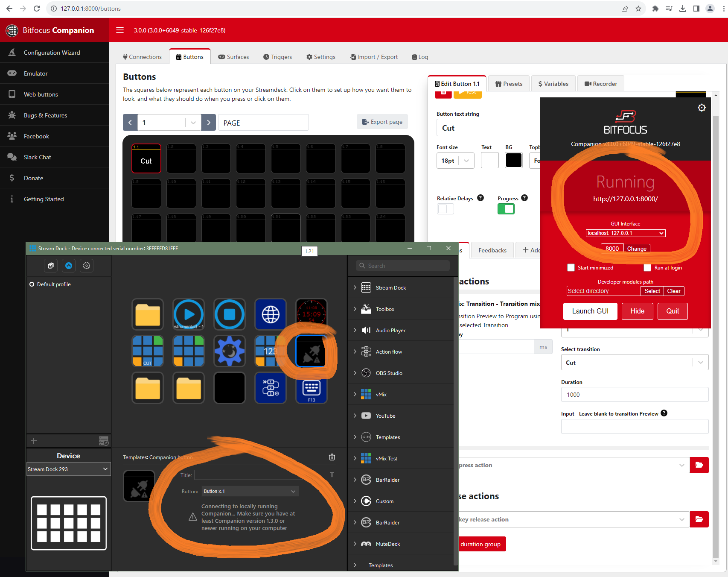Viewport: 728px width, 577px height.
Task: Open Configuration Wizard in sidebar
Action: click(55, 53)
